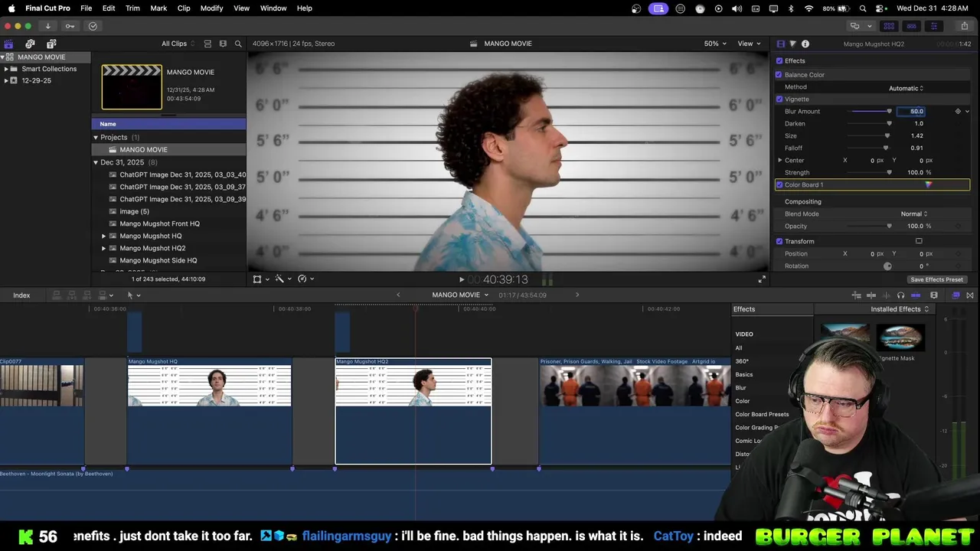Viewport: 980px width, 551px height.
Task: Expand the Smart Collections folder
Action: tap(6, 69)
